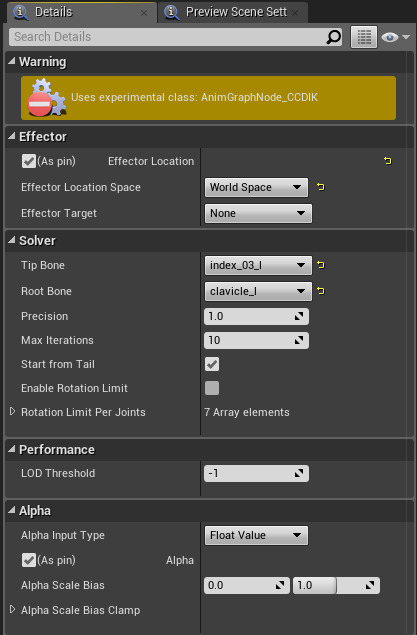Open Root Bone clavicle_l dropdown
417x635 pixels.
(x=258, y=291)
